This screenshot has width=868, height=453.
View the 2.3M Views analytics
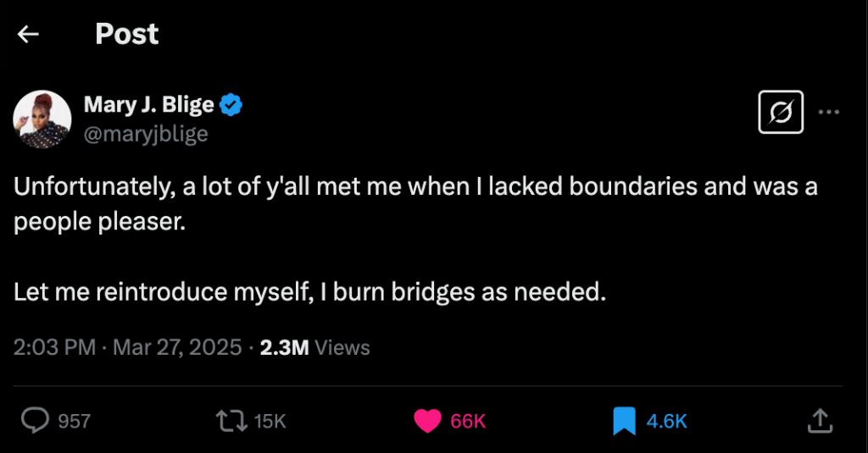pos(314,347)
